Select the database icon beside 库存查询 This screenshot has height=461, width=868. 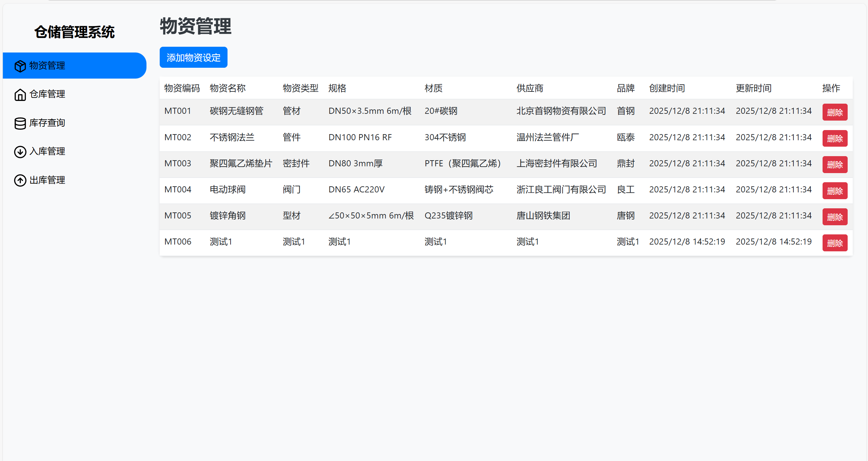20,123
